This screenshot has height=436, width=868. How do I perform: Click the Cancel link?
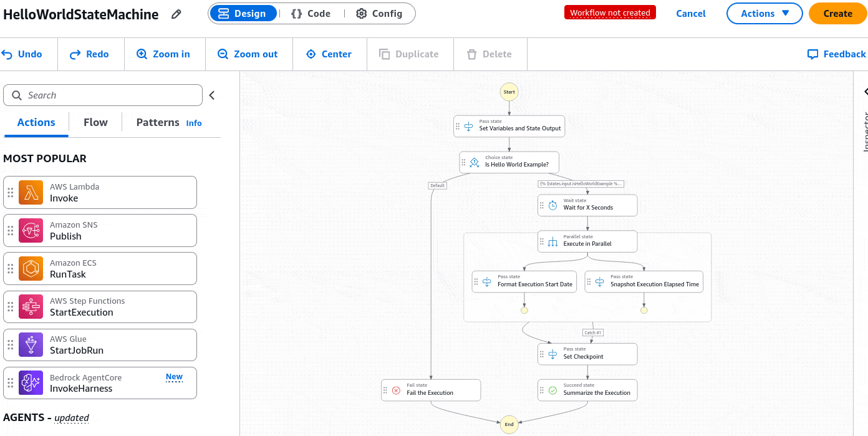[691, 13]
